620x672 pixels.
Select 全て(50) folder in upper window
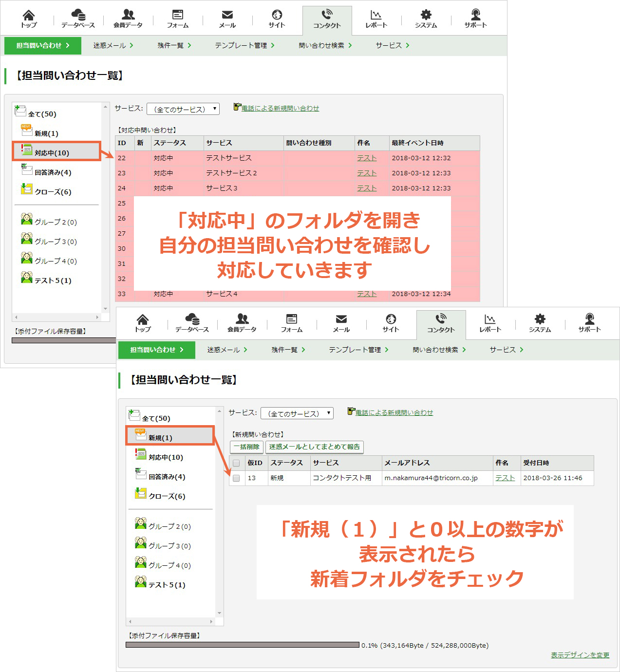point(36,112)
